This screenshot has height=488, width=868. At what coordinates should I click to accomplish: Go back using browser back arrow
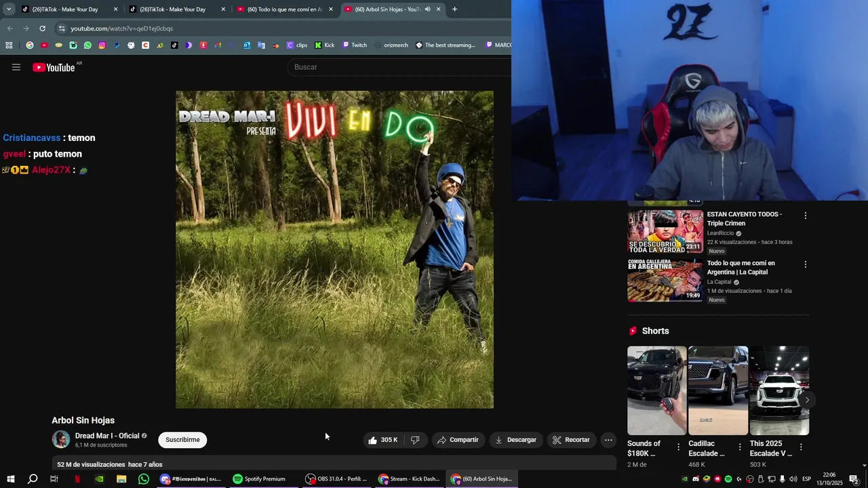point(9,28)
